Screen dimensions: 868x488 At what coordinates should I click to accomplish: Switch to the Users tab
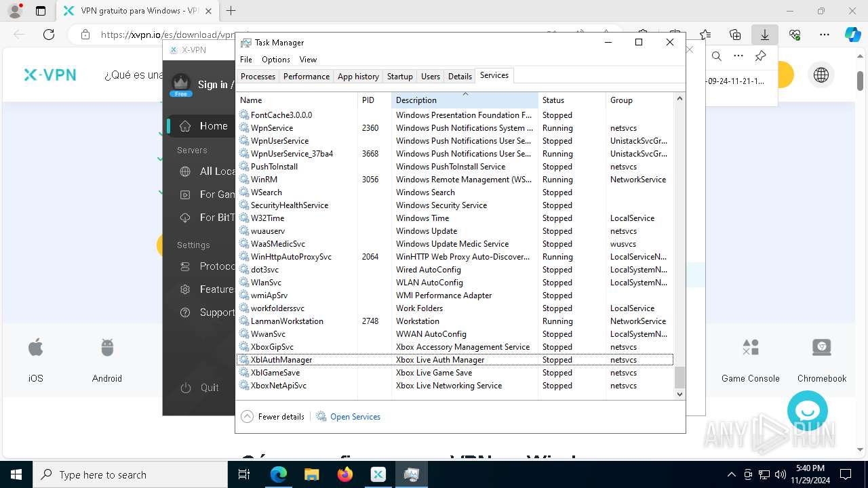click(x=431, y=77)
